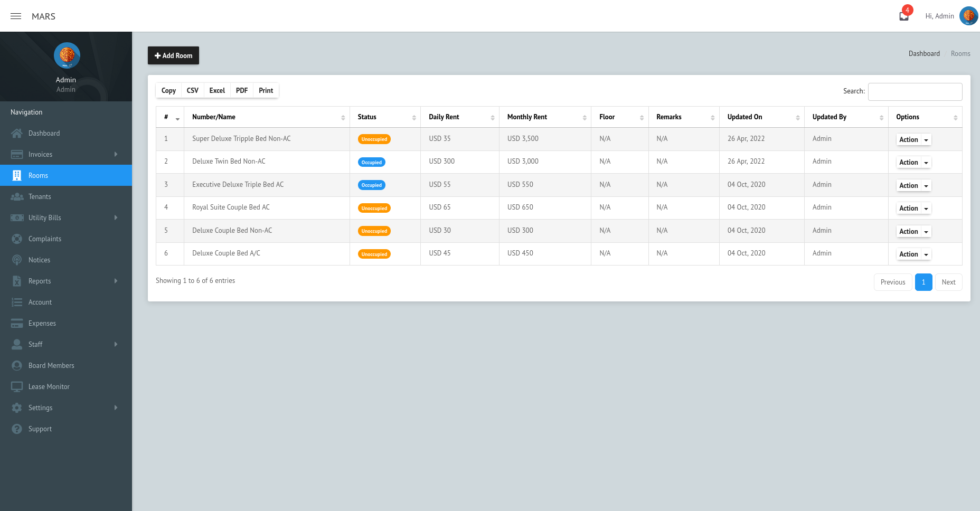980x511 pixels.
Task: Expand the Staff submenu chevron
Action: tap(116, 344)
